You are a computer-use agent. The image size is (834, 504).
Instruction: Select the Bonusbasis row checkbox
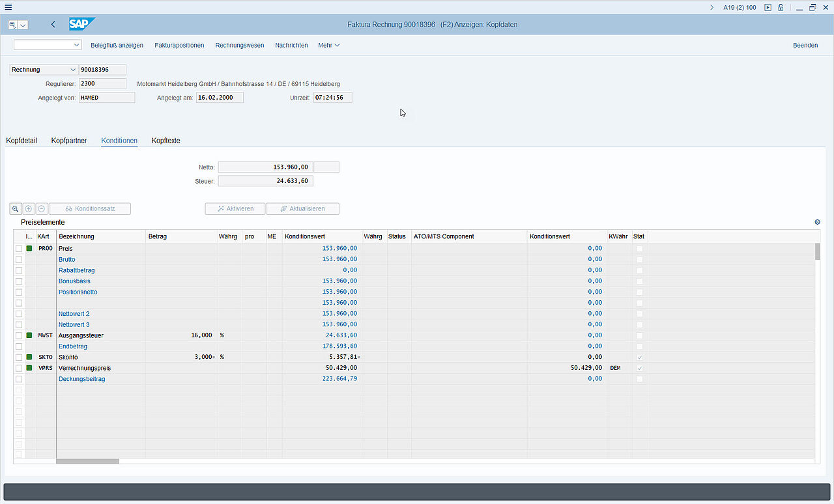coord(19,281)
